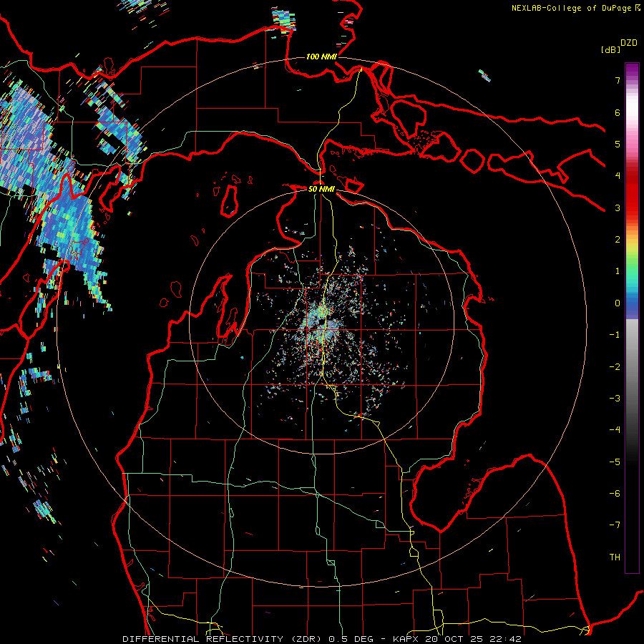Viewport: 644px width, 644px height.
Task: Click the -4 value on color scale
Action: tap(615, 430)
